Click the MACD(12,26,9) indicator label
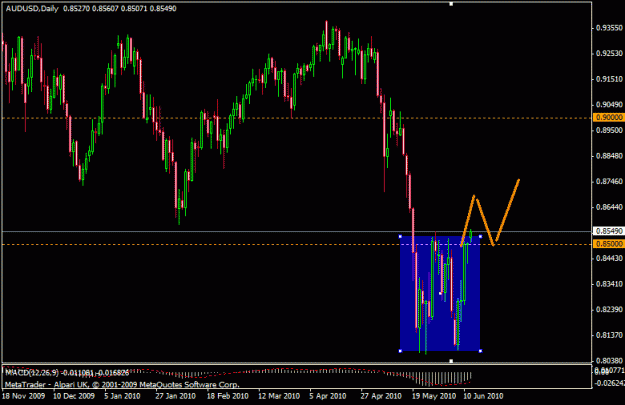Screen dimensions: 625x405 coord(31,373)
